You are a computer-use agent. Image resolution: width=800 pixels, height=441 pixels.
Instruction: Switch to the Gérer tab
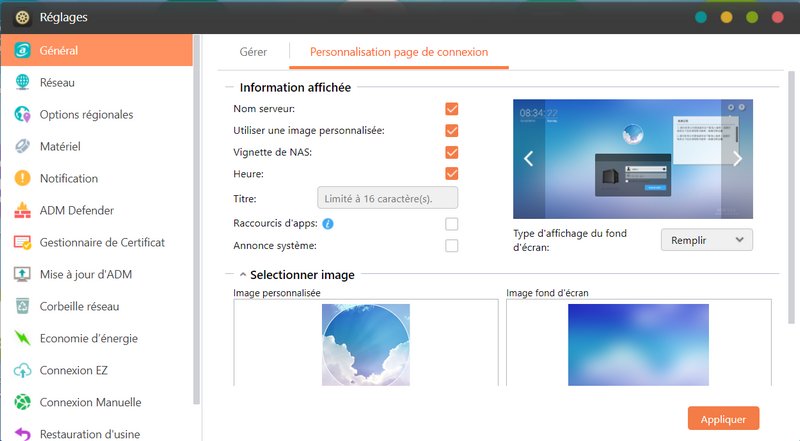[253, 52]
